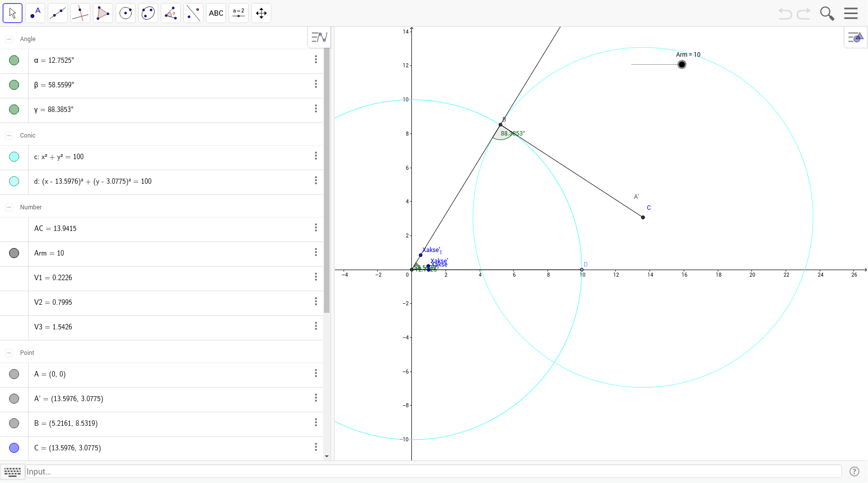Image resolution: width=868 pixels, height=483 pixels.
Task: Open options menu for angle α
Action: [x=316, y=59]
